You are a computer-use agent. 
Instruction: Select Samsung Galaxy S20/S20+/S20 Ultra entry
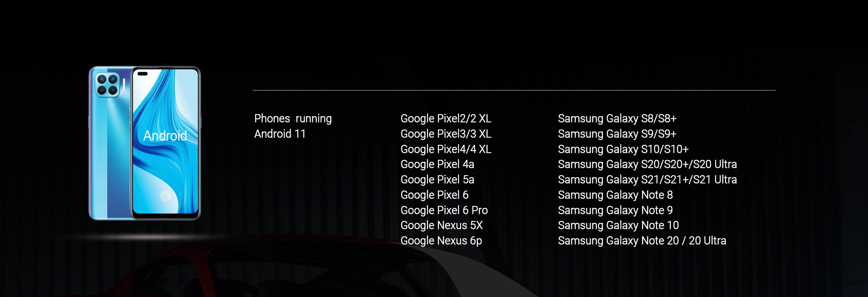point(647,164)
